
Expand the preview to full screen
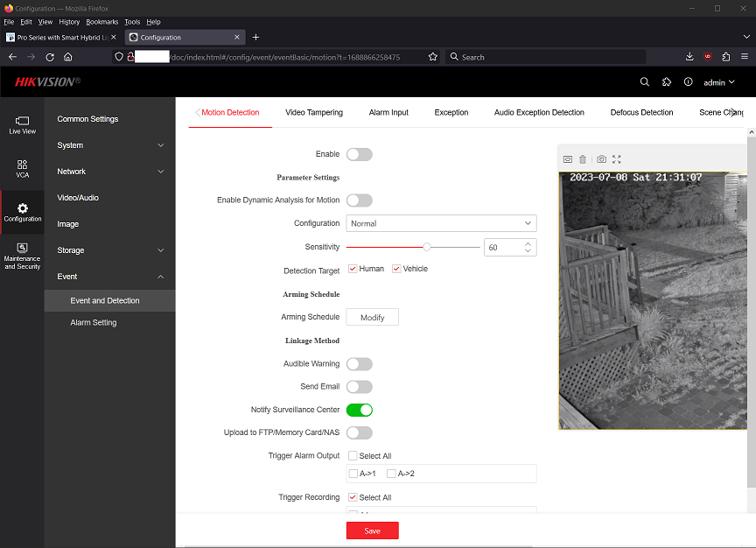[x=617, y=159]
